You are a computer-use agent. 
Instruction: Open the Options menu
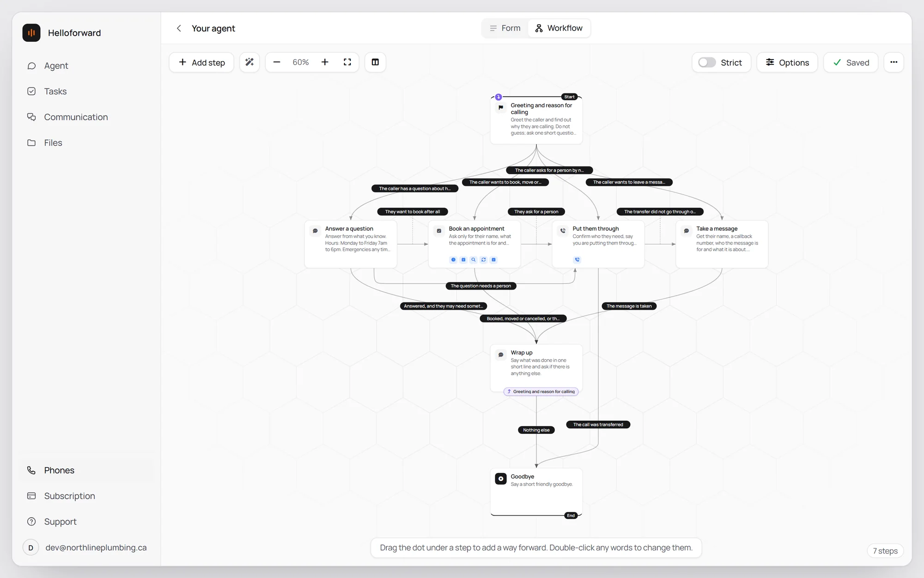(787, 62)
